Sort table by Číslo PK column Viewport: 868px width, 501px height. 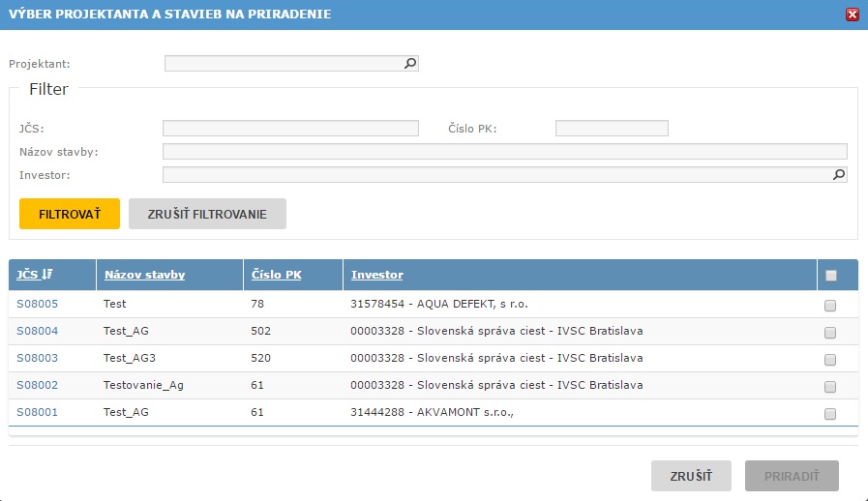coord(276,276)
